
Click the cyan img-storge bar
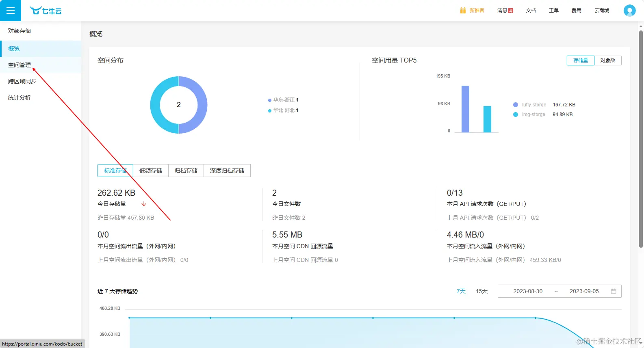point(487,119)
